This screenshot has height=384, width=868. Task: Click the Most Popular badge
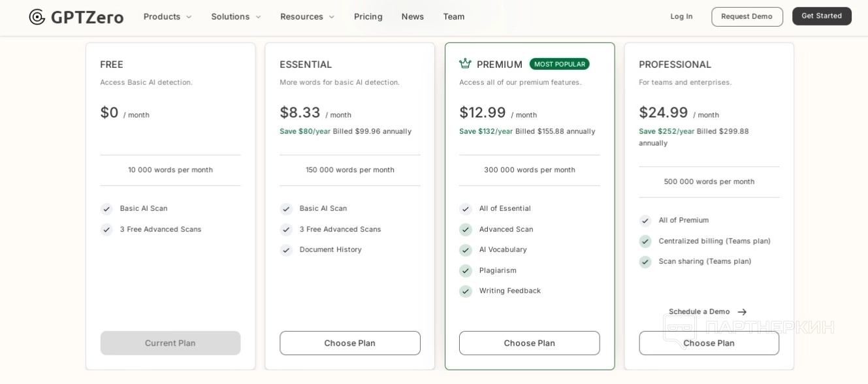559,64
